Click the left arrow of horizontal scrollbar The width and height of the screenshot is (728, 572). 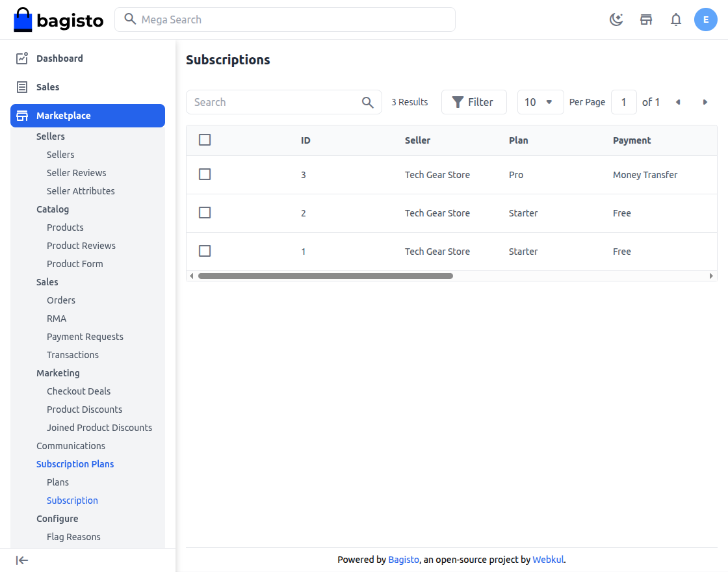click(x=191, y=276)
